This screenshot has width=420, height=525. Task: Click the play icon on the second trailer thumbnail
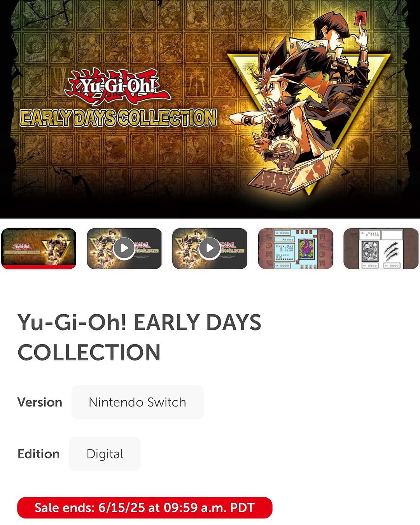coord(210,248)
